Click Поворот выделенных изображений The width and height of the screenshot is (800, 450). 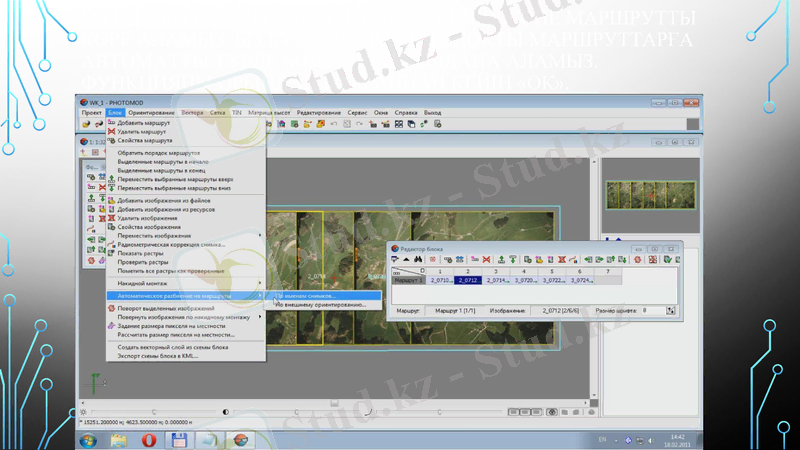[x=166, y=308]
